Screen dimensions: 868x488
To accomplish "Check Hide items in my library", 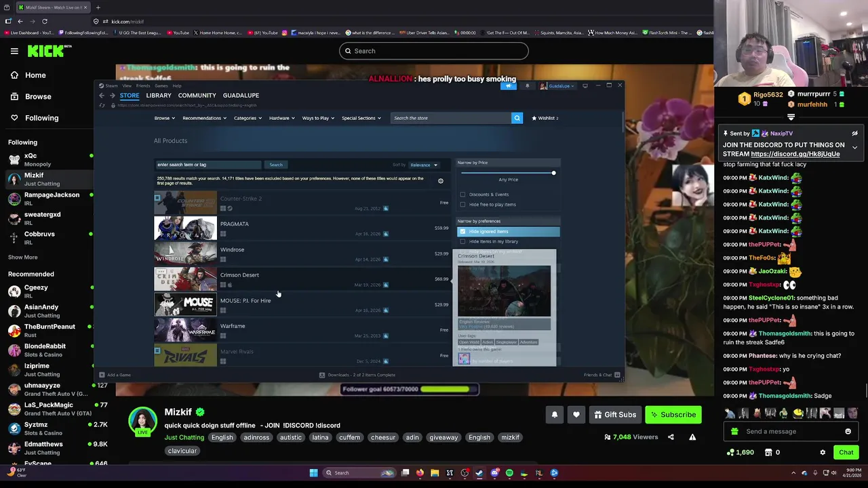I will point(463,241).
